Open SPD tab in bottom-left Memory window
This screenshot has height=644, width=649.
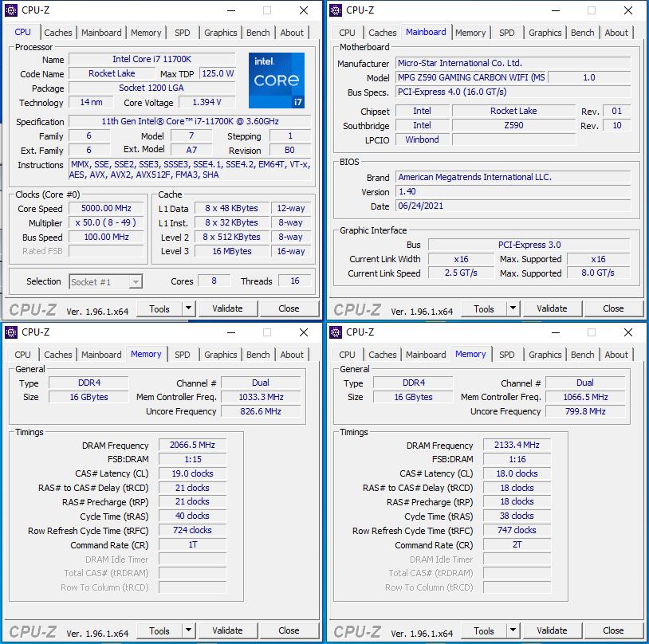182,355
